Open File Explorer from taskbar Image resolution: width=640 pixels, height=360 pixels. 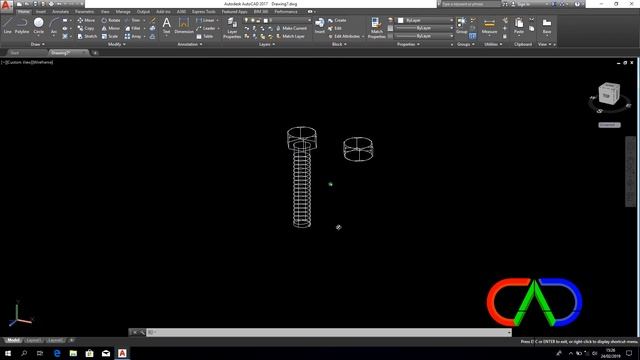click(73, 353)
